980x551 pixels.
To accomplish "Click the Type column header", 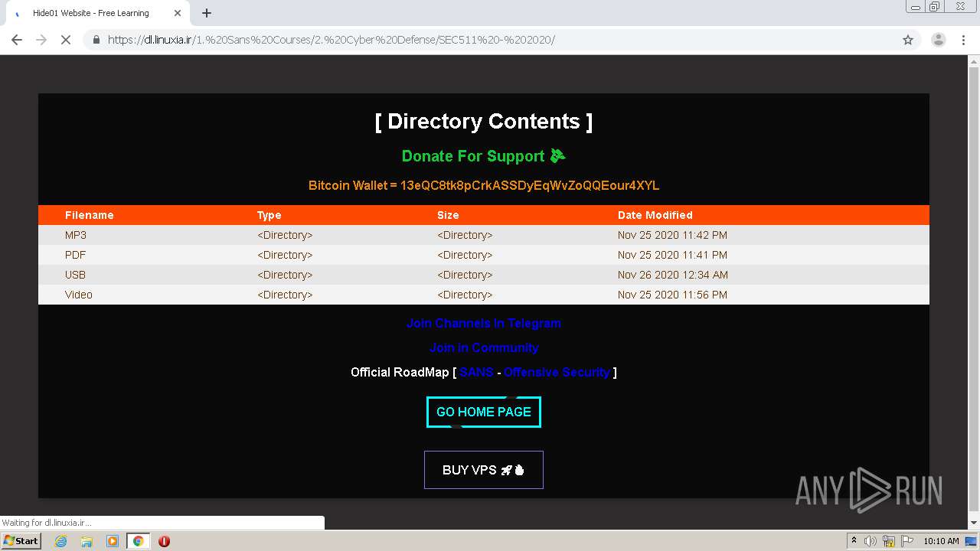I will point(269,215).
